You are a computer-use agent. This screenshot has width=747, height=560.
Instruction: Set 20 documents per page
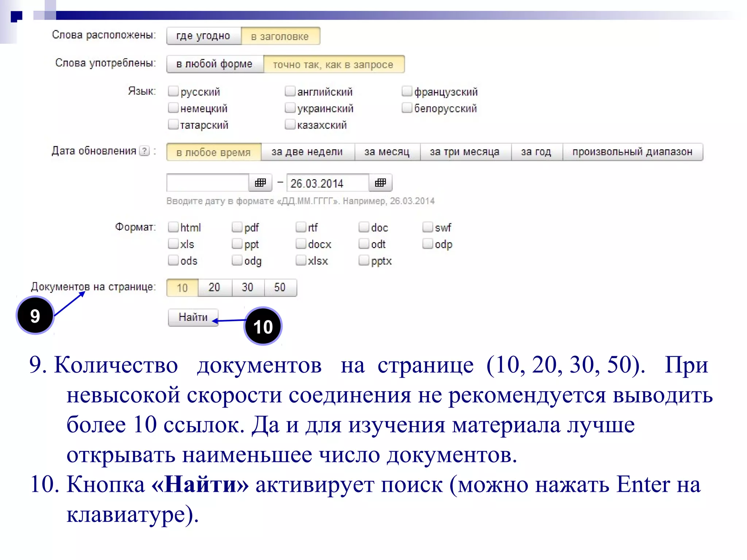[215, 288]
